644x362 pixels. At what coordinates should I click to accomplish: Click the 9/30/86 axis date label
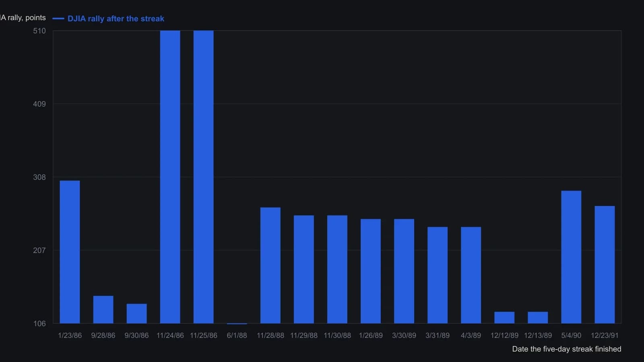(x=136, y=335)
